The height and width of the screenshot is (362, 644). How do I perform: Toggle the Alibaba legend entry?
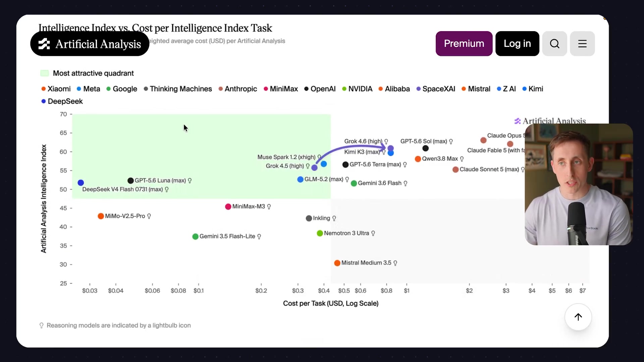[394, 89]
